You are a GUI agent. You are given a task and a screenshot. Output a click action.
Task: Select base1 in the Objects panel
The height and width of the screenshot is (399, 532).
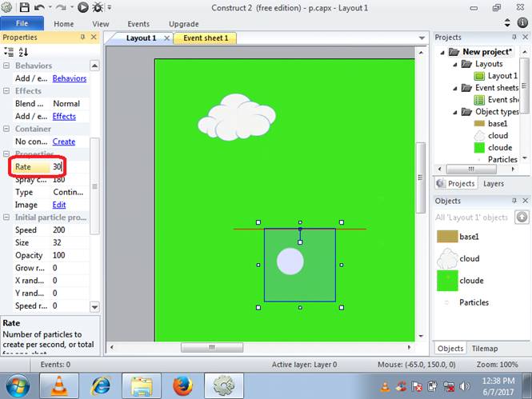pos(458,236)
